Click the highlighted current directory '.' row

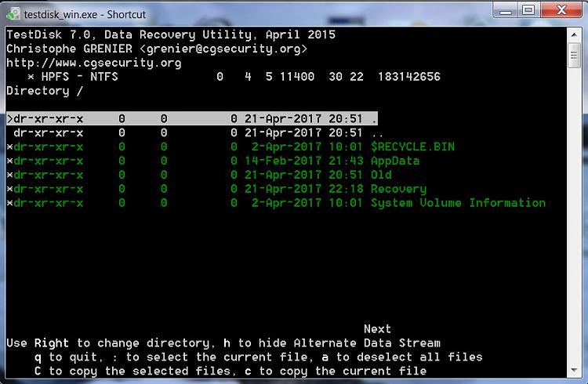click(192, 118)
